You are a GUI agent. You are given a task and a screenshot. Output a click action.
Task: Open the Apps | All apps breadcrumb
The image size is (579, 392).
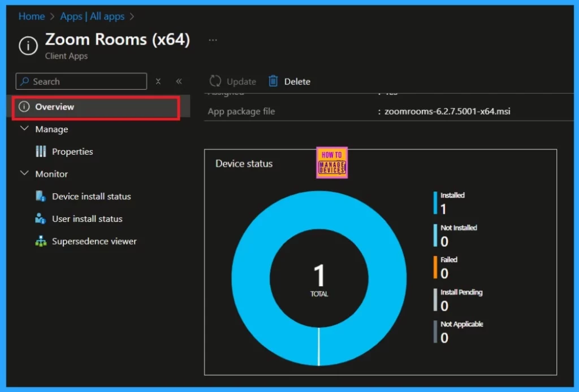click(92, 16)
